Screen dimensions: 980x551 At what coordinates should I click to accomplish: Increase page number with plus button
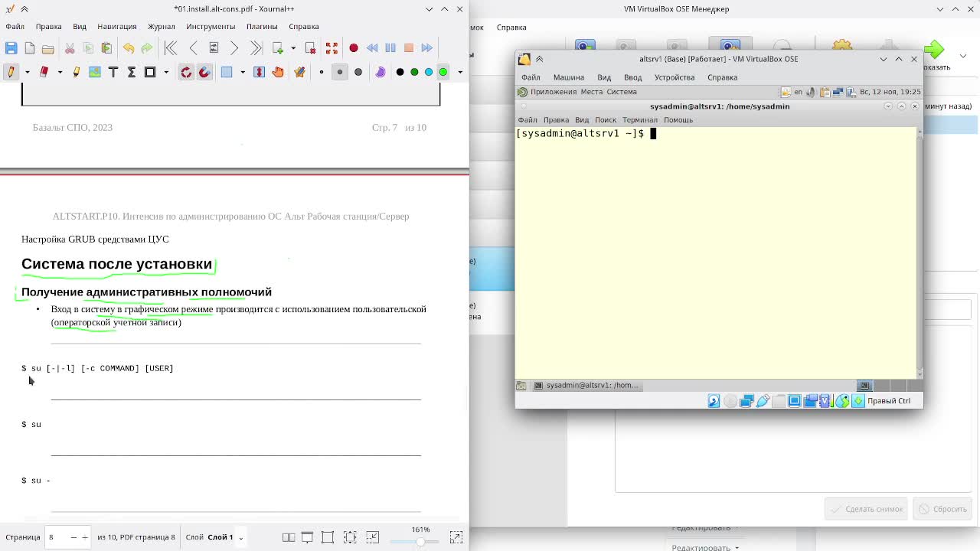click(85, 537)
